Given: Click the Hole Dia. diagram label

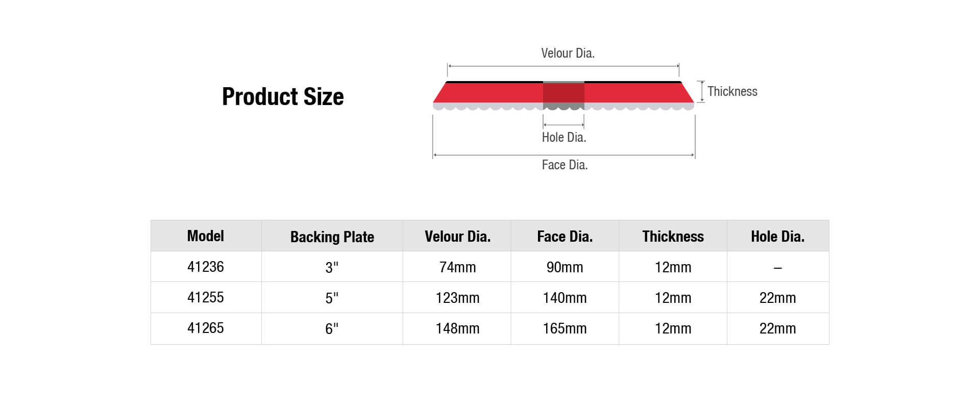Looking at the screenshot, I should click(563, 137).
